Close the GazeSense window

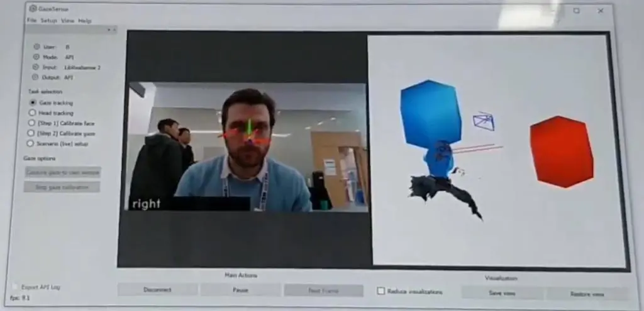(601, 11)
